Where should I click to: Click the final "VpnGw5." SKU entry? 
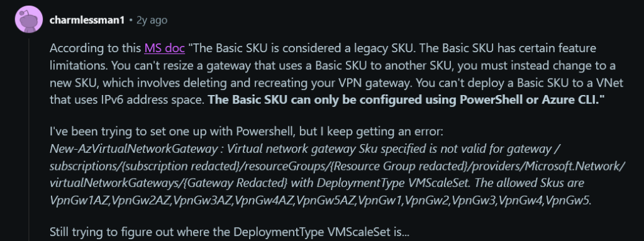[x=569, y=201]
